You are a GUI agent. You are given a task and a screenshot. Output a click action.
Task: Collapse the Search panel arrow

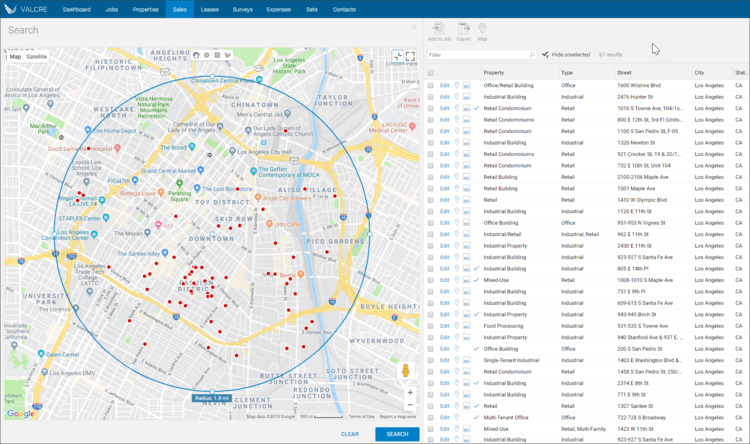[414, 27]
